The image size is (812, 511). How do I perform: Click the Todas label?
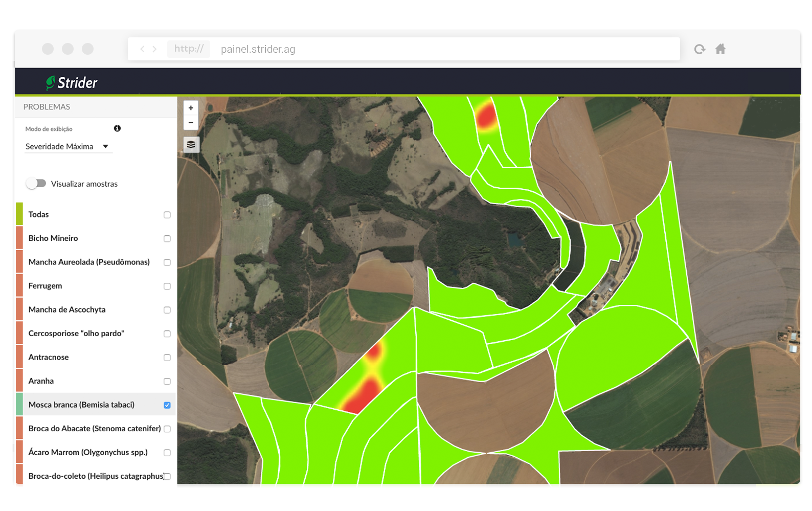[38, 214]
